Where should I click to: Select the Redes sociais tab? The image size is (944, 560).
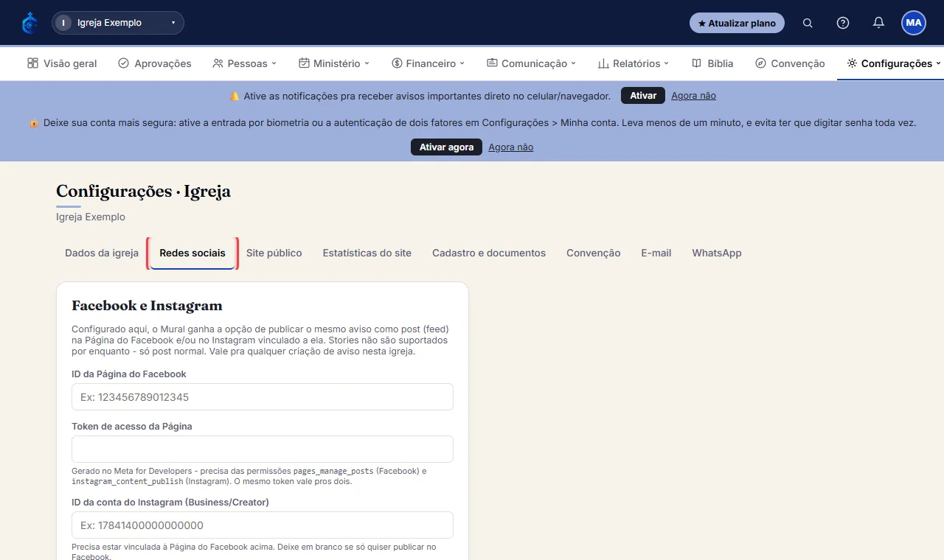tap(192, 253)
